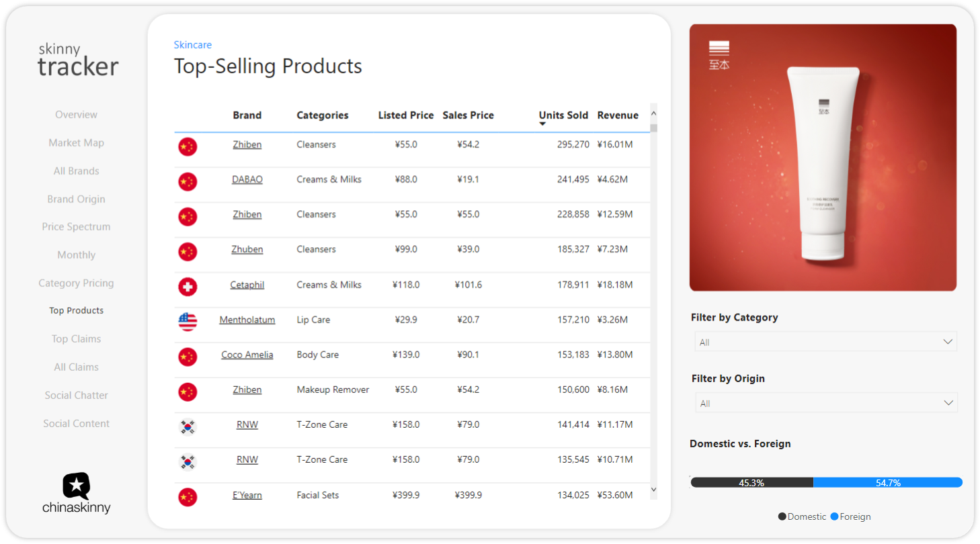Click the China flag beside Zhuben
Image resolution: width=980 pixels, height=544 pixels.
[x=188, y=252]
